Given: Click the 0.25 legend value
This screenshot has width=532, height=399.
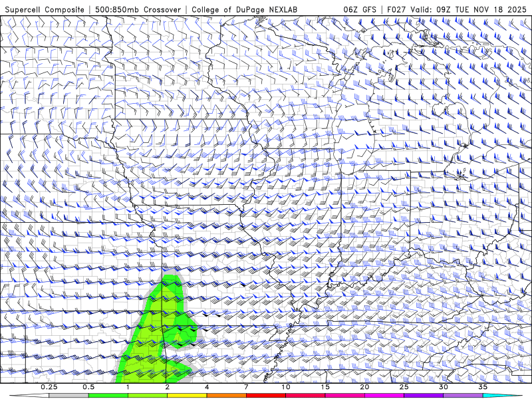Looking at the screenshot, I should point(49,387).
